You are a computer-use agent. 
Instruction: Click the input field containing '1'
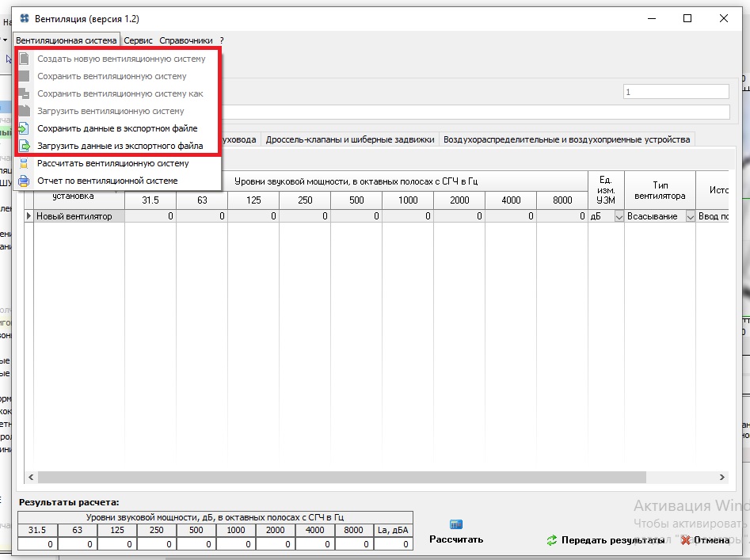[x=676, y=92]
